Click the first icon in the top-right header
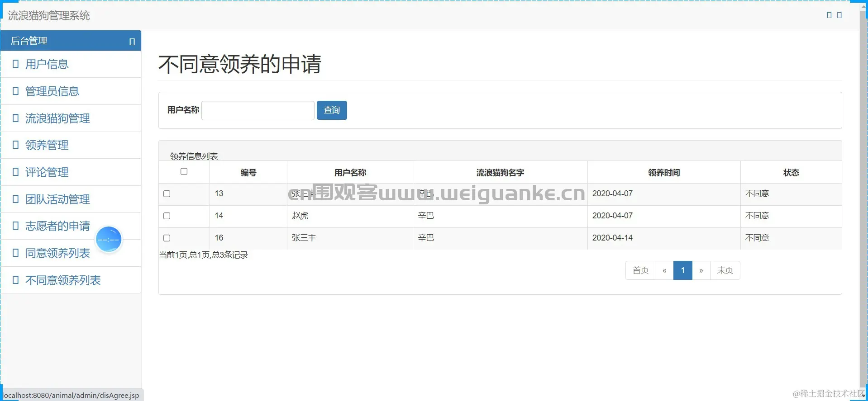This screenshot has height=401, width=868. click(x=829, y=15)
